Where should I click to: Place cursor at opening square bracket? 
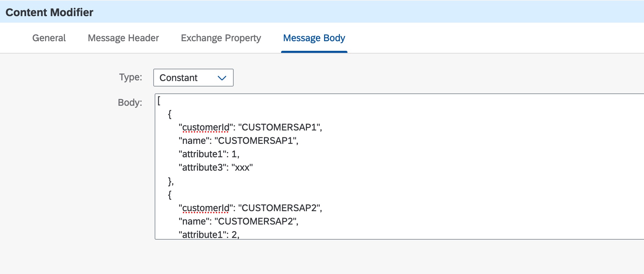159,101
